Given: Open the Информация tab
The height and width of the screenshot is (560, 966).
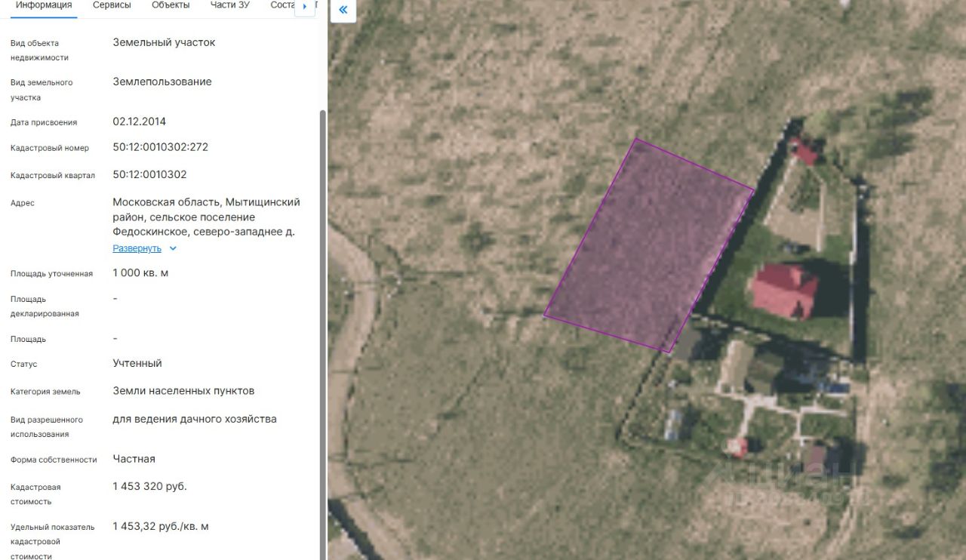Looking at the screenshot, I should click(x=44, y=5).
